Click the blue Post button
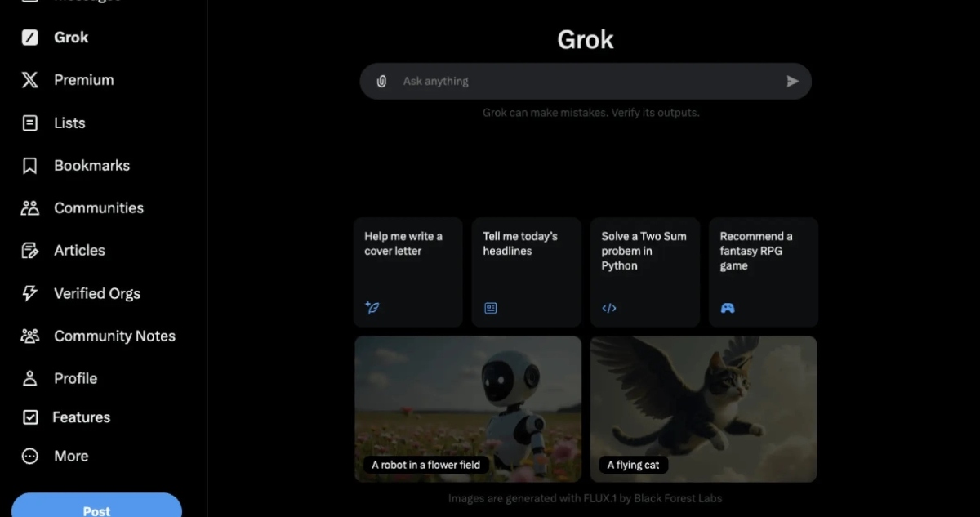This screenshot has height=517, width=980. click(x=96, y=506)
